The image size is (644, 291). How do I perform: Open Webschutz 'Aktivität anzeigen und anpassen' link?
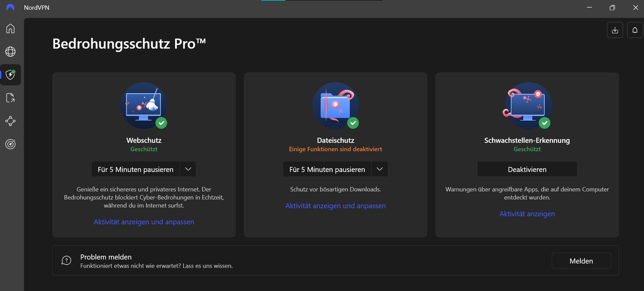144,222
